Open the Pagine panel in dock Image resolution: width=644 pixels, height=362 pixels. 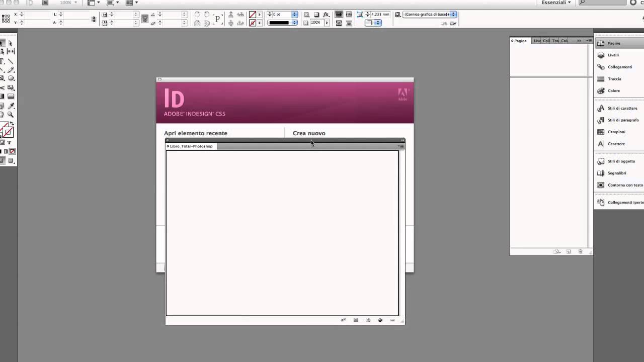click(x=619, y=43)
